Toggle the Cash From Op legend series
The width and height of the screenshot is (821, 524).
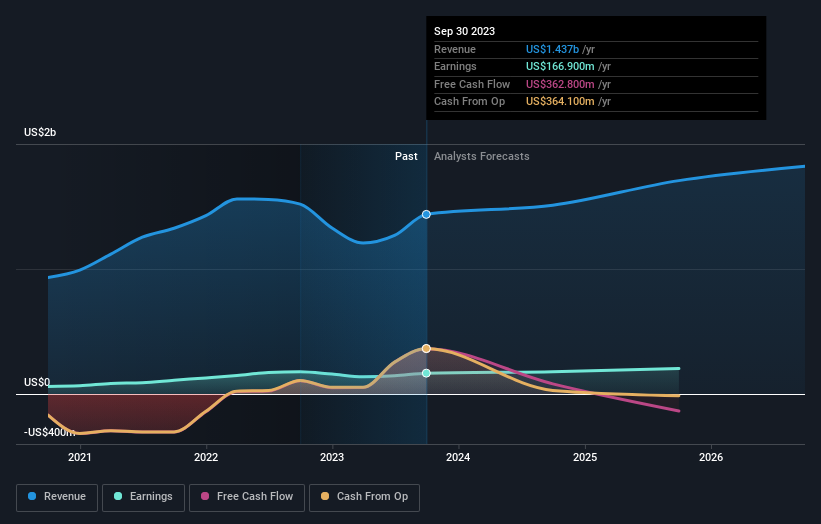point(364,497)
